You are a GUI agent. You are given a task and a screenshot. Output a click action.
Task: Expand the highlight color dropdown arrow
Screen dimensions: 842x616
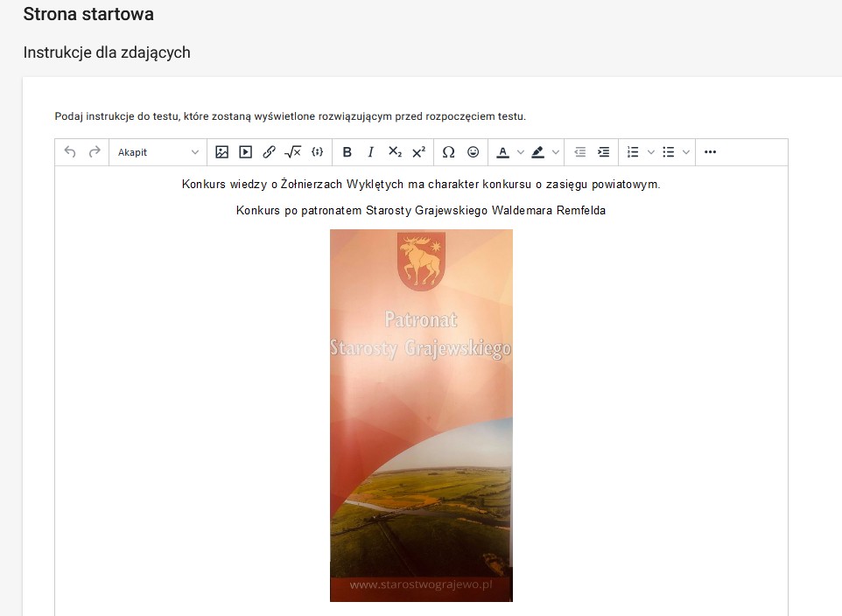pyautogui.click(x=555, y=152)
